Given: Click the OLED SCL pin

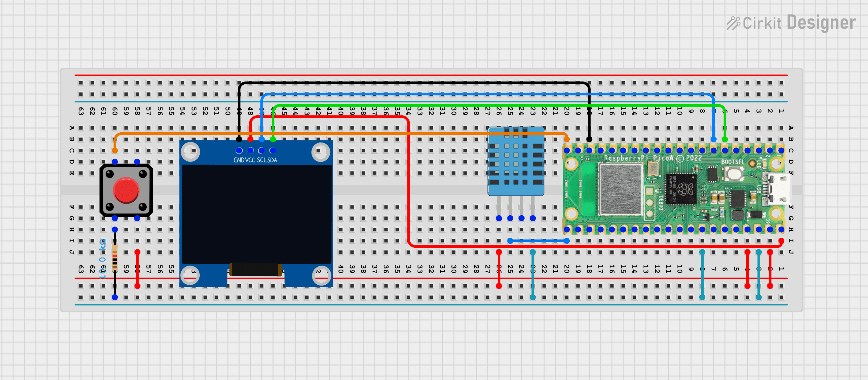Looking at the screenshot, I should [262, 151].
